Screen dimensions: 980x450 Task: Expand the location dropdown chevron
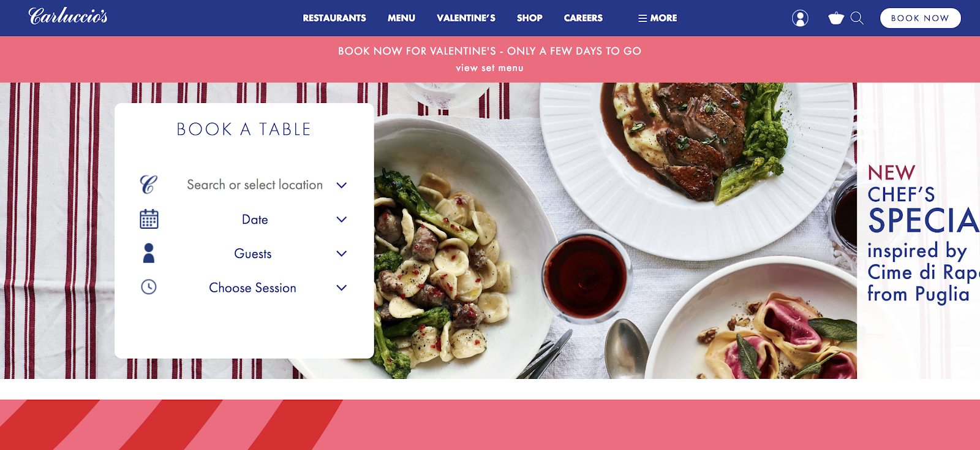tap(342, 185)
